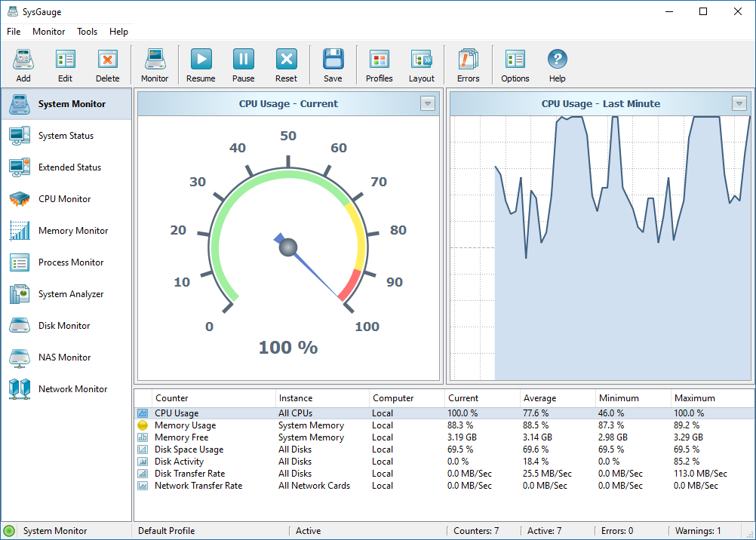Open System Analyzer in the sidebar

(x=66, y=294)
